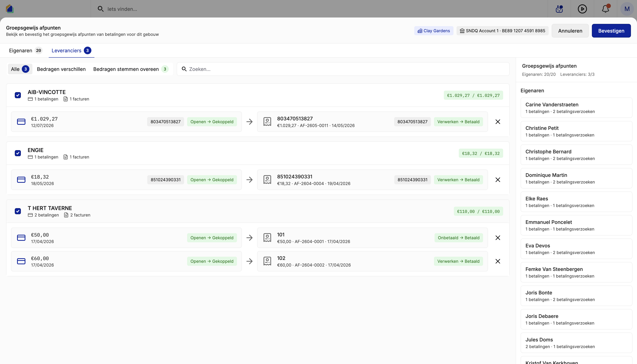The image size is (637, 364).
Task: Click payment card icon for €1.029,27
Action: (21, 122)
